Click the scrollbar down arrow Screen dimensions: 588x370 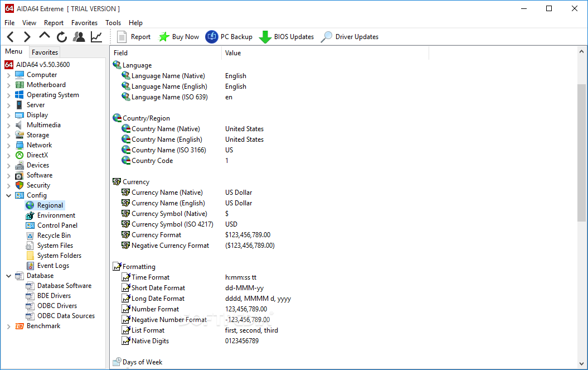pos(582,364)
